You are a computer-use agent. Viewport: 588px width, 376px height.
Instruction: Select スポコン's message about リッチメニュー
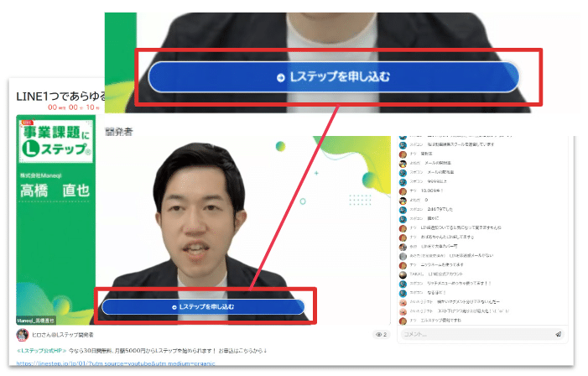click(459, 283)
